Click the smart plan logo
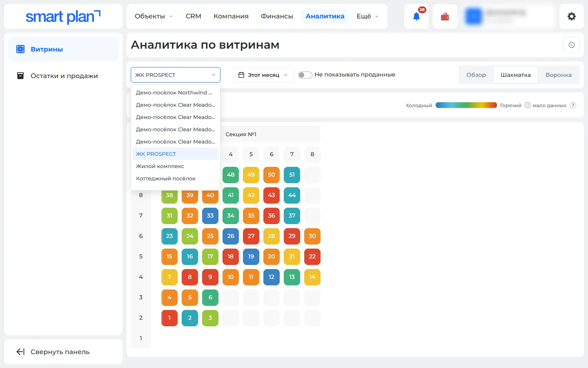 (x=63, y=16)
